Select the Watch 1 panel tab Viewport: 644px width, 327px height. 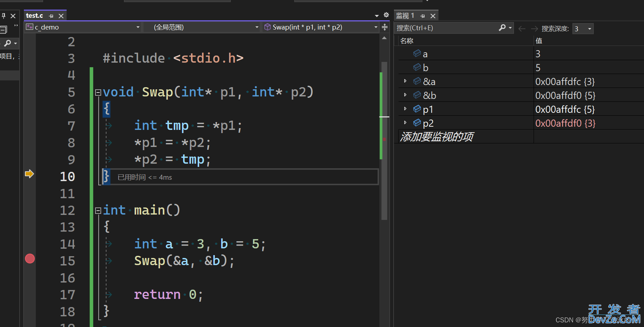(x=405, y=16)
